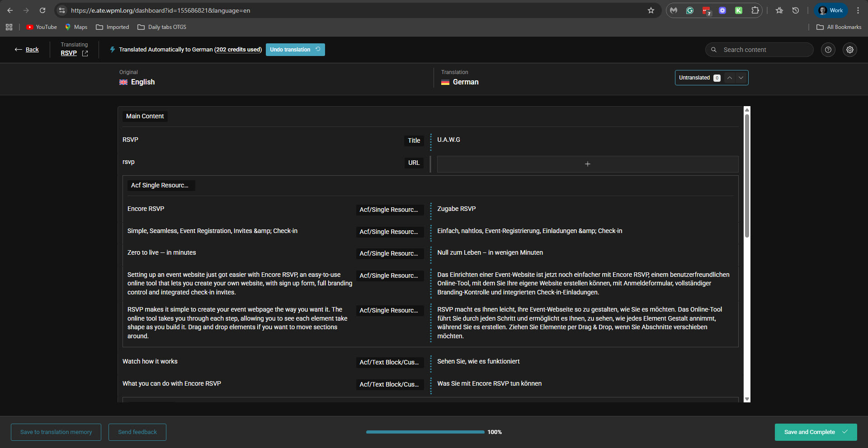The width and height of the screenshot is (868, 448).
Task: View site information icon in address bar
Action: point(62,10)
